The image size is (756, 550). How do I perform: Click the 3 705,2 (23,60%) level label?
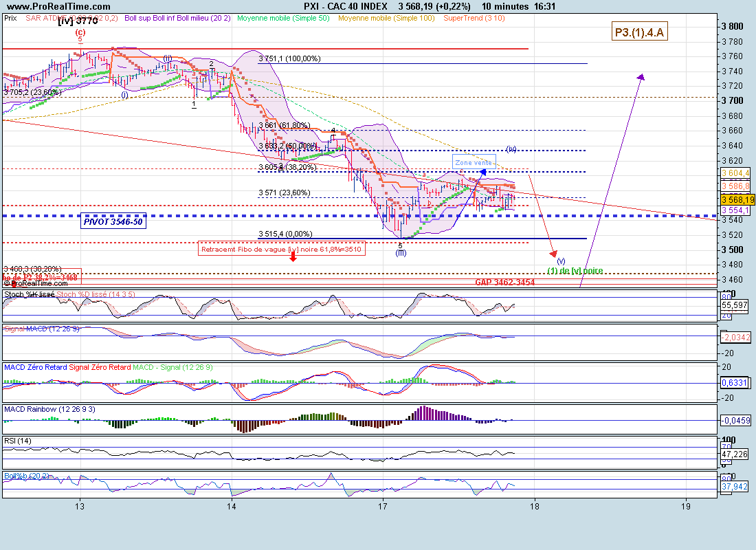tap(33, 93)
